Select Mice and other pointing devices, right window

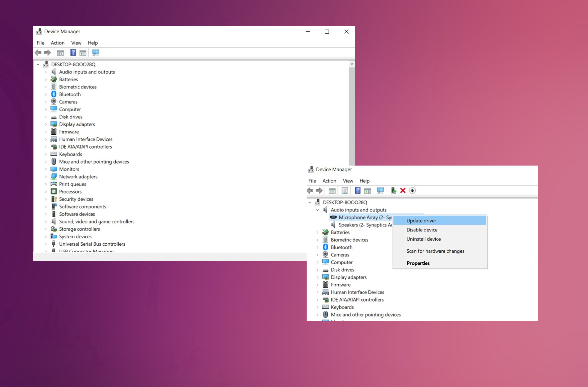(x=366, y=315)
